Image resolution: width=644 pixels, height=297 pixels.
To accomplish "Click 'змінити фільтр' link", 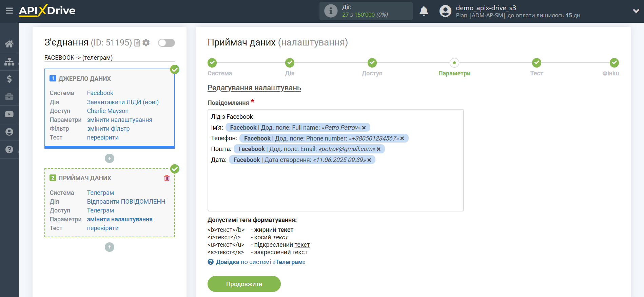I will (108, 129).
